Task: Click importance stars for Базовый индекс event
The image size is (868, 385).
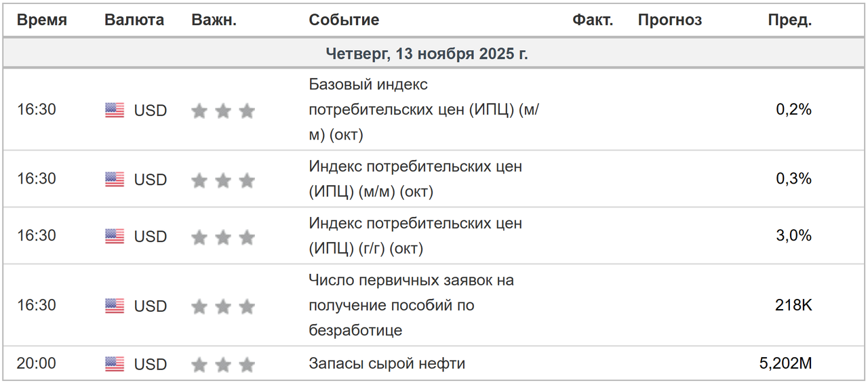Action: pyautogui.click(x=223, y=110)
